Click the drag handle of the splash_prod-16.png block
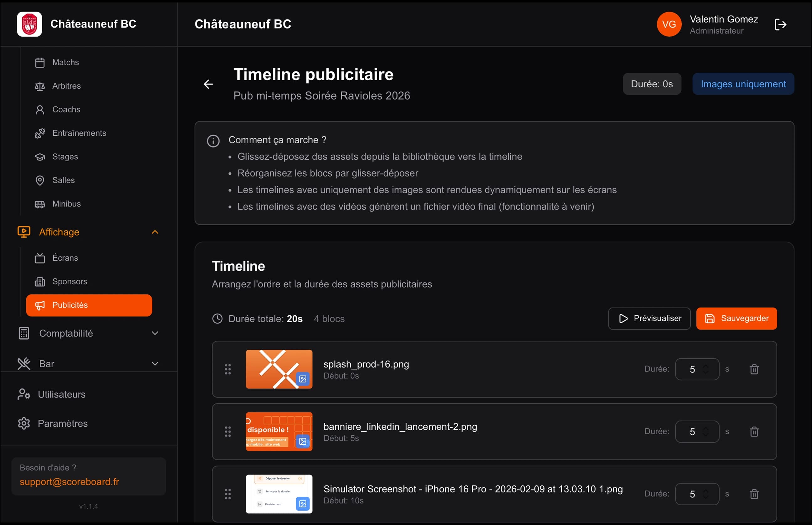This screenshot has width=812, height=525. click(x=228, y=369)
